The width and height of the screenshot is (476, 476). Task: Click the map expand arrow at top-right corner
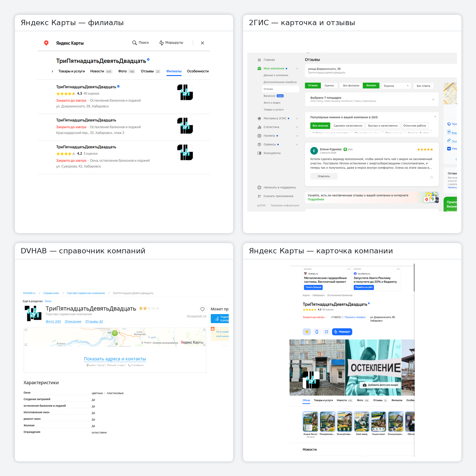point(204,330)
